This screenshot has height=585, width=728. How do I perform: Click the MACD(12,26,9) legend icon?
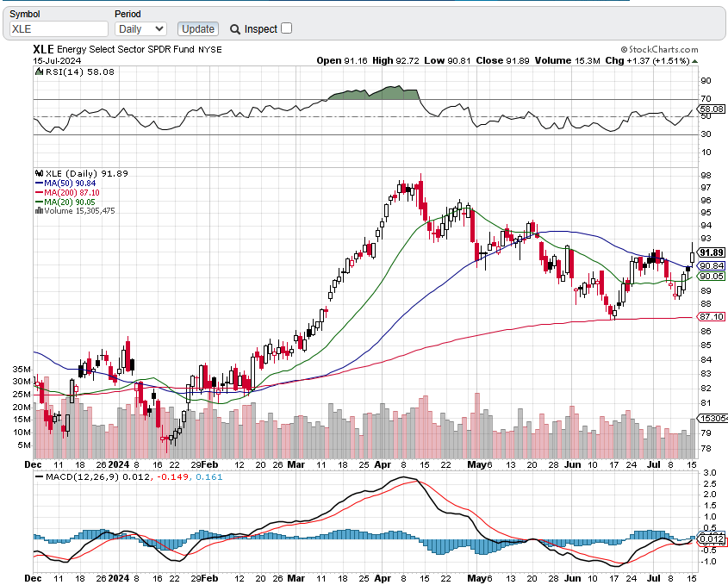[x=39, y=476]
